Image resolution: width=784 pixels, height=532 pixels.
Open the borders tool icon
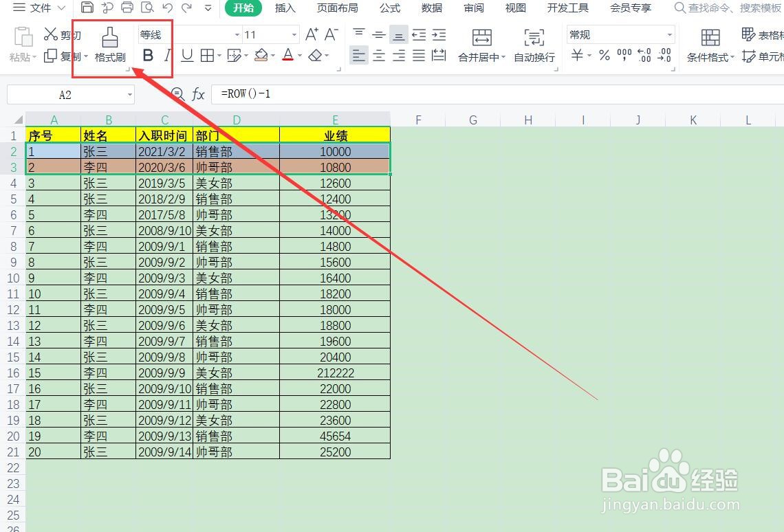point(207,56)
